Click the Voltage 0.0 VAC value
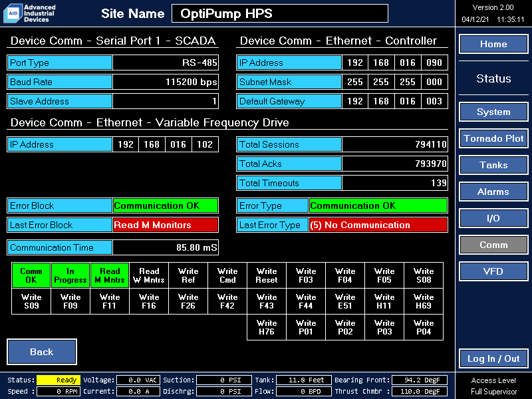The width and height of the screenshot is (532, 399). coord(138,380)
